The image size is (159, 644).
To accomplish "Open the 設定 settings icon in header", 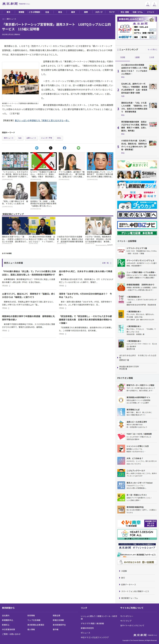I will point(154,4).
